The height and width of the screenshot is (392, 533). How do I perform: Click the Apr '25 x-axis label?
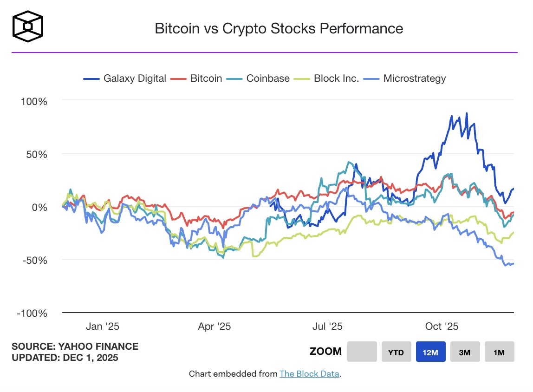pos(214,327)
